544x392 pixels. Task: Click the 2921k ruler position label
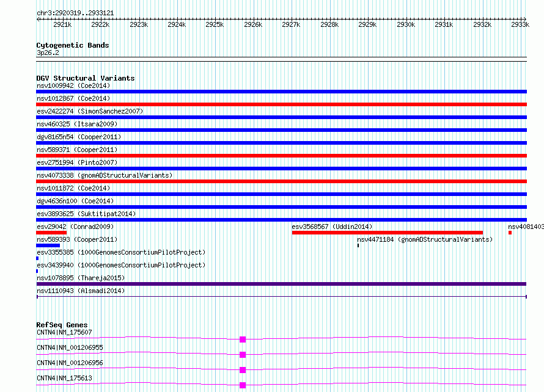[62, 24]
